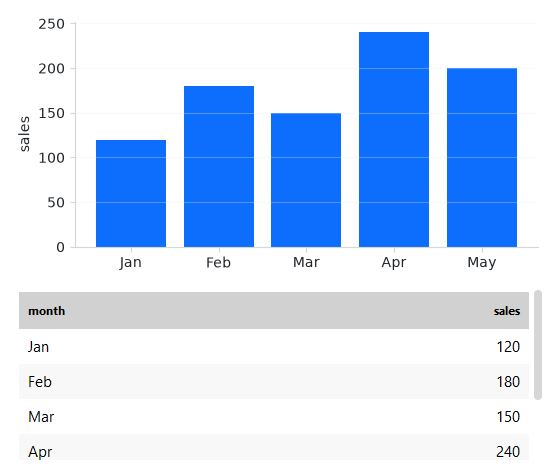Click the May bar in the chart

482,157
